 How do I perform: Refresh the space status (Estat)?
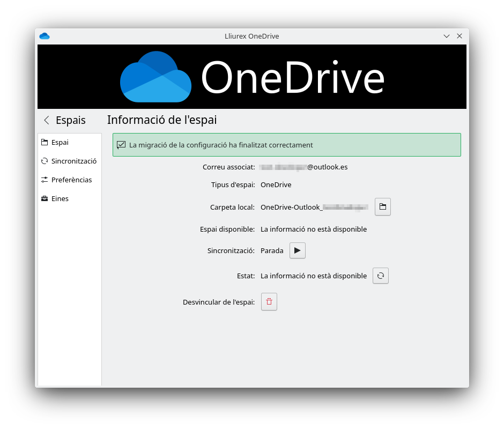click(380, 276)
